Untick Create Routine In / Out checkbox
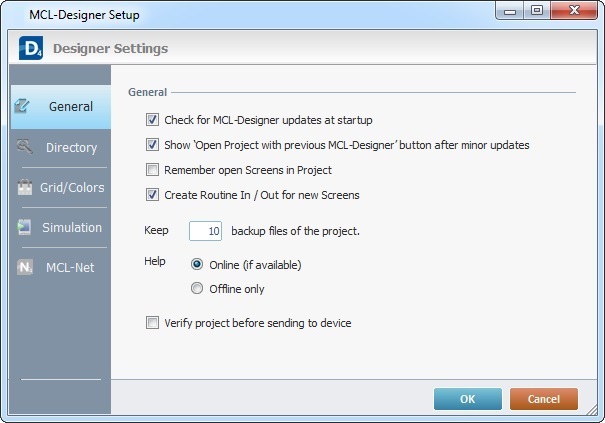The width and height of the screenshot is (605, 423). tap(153, 195)
